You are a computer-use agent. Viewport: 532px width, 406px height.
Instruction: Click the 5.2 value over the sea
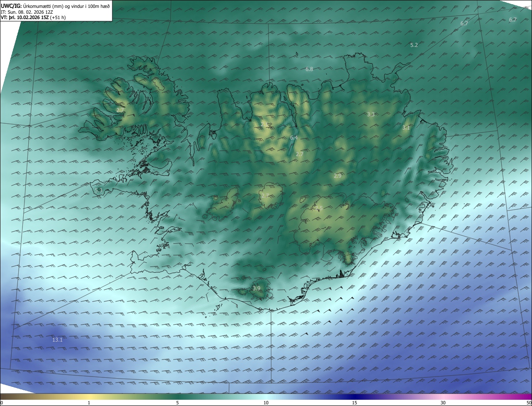coord(414,45)
